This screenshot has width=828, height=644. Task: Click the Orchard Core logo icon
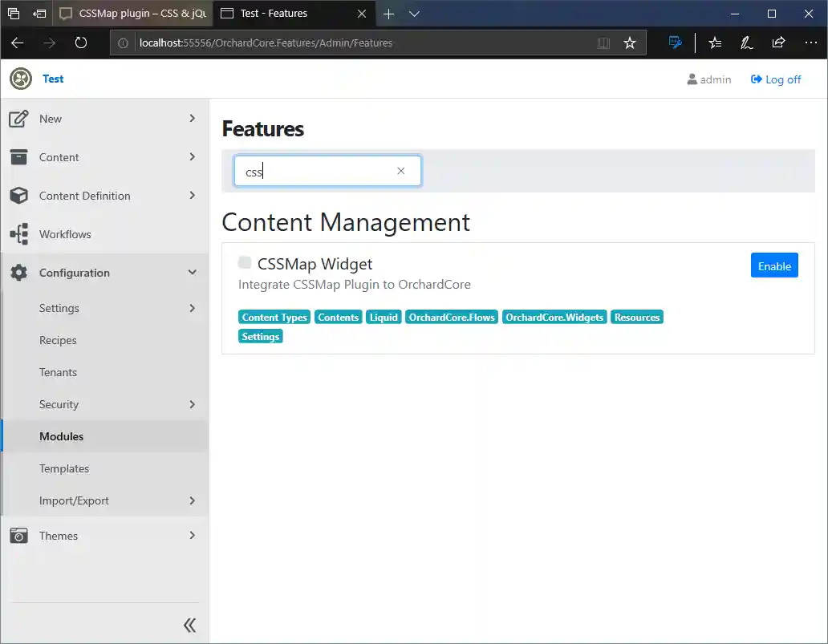(x=21, y=79)
